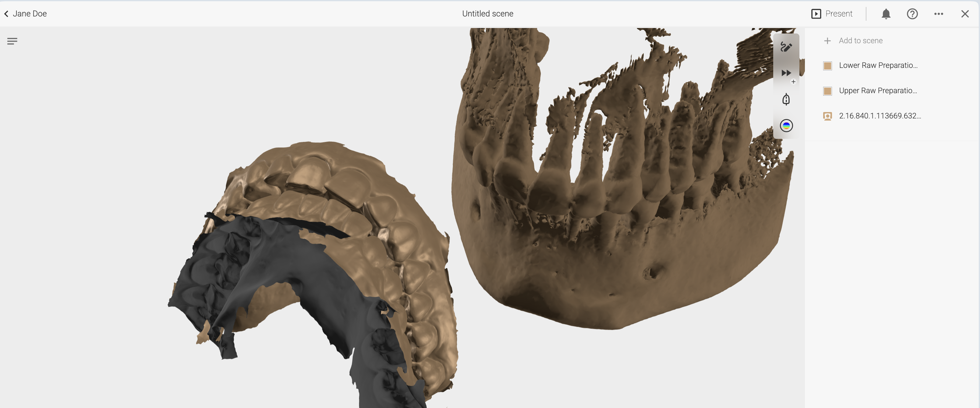
Task: Open the notifications bell
Action: [886, 14]
